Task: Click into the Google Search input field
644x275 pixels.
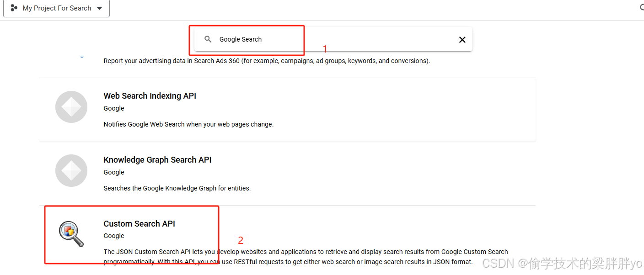Action: [334, 39]
